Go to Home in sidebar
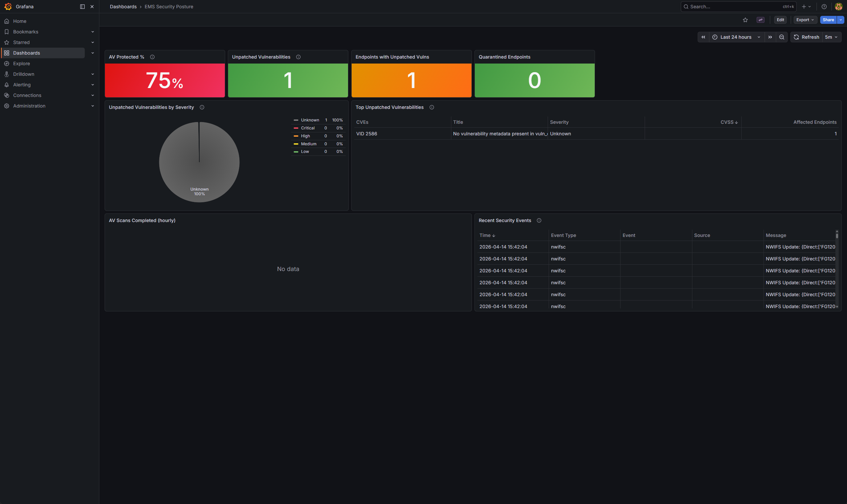 (x=20, y=21)
